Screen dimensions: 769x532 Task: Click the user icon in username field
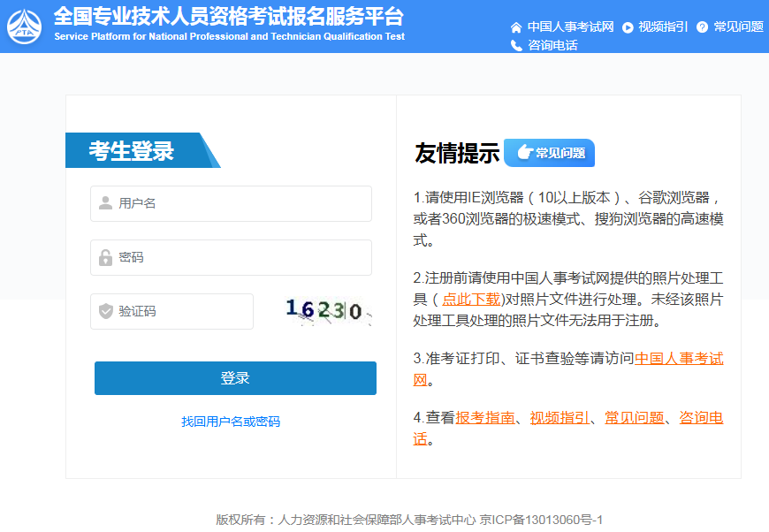coord(105,203)
